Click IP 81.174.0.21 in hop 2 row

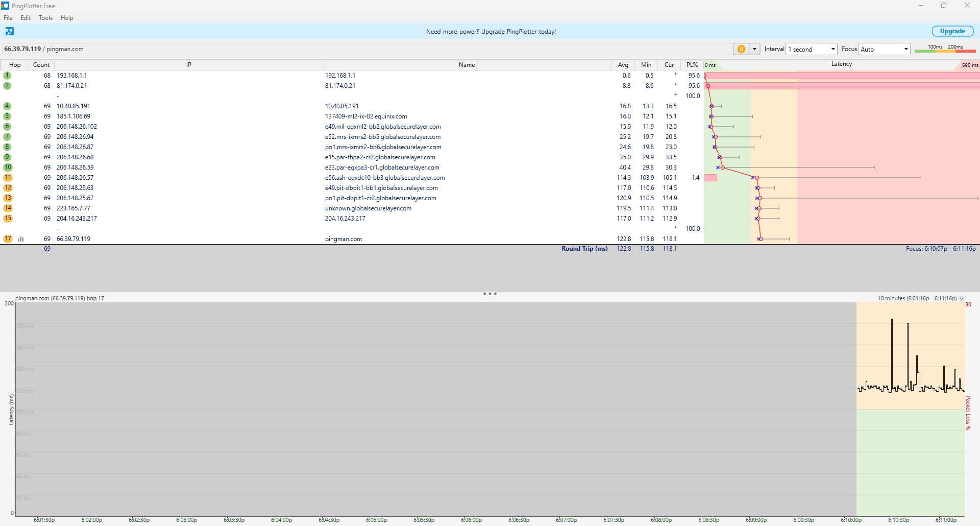[x=71, y=86]
